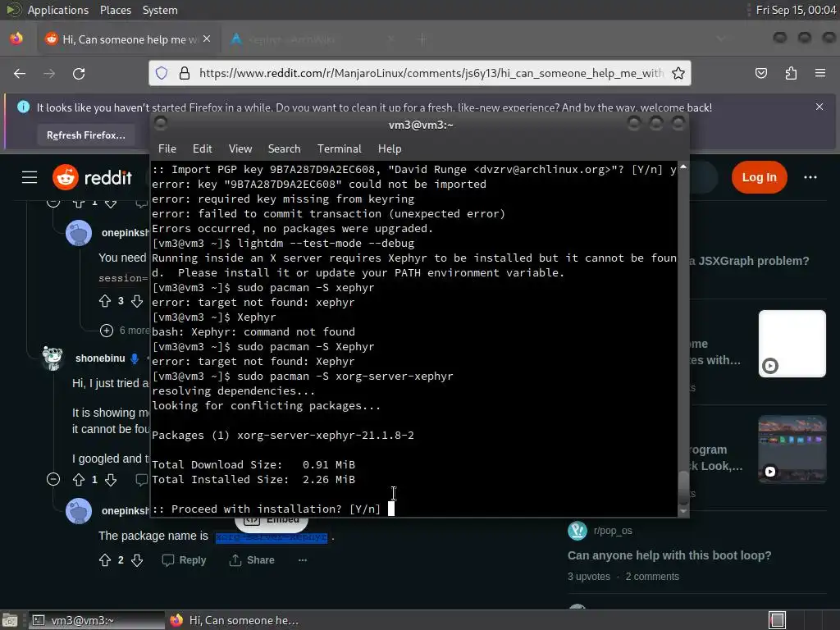The width and height of the screenshot is (840, 630).
Task: Click the onepinksheep avatar on the package name reply
Action: (x=79, y=511)
